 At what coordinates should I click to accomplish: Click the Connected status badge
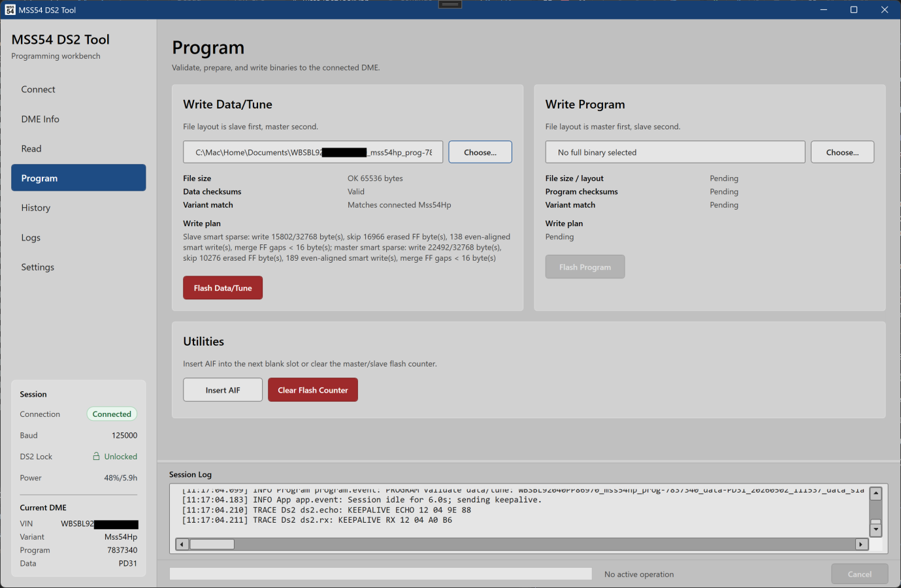(112, 414)
